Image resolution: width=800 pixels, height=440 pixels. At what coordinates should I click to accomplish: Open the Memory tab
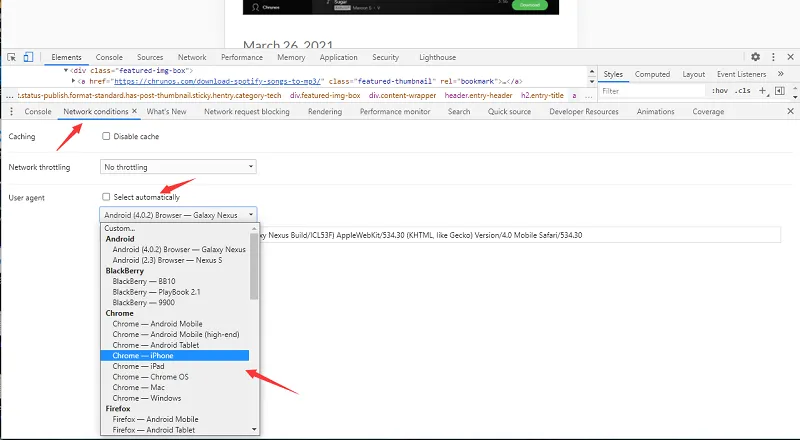coord(291,57)
